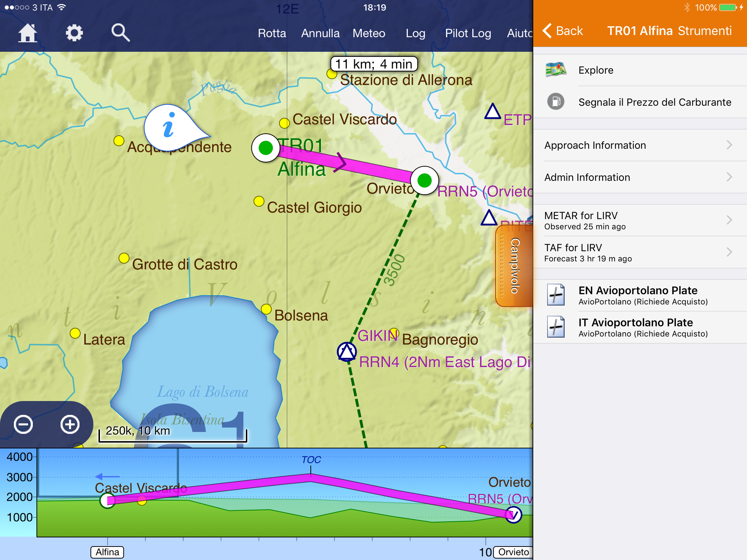This screenshot has height=560, width=747.
Task: Open the Rotta menu
Action: [272, 33]
